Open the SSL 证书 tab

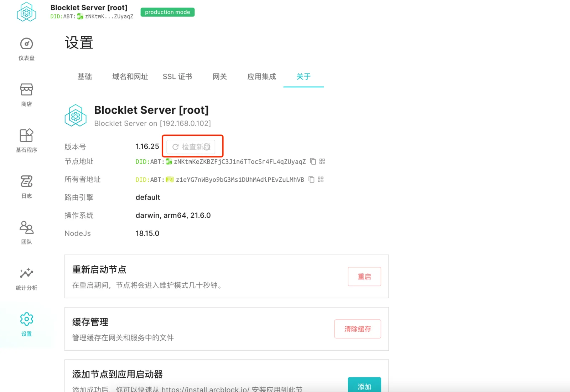177,77
